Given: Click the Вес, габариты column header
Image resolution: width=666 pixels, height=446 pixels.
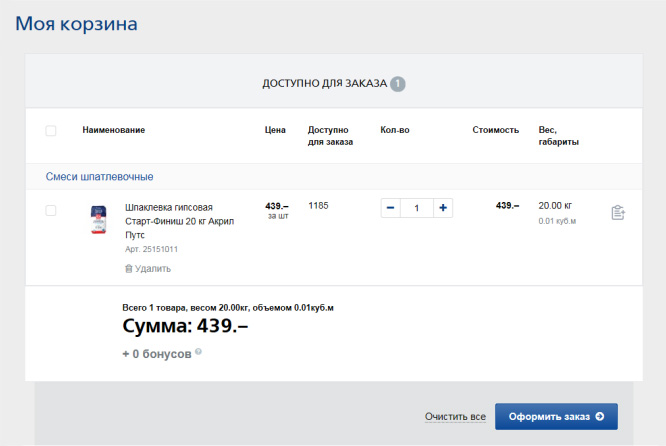Looking at the screenshot, I should (x=558, y=135).
